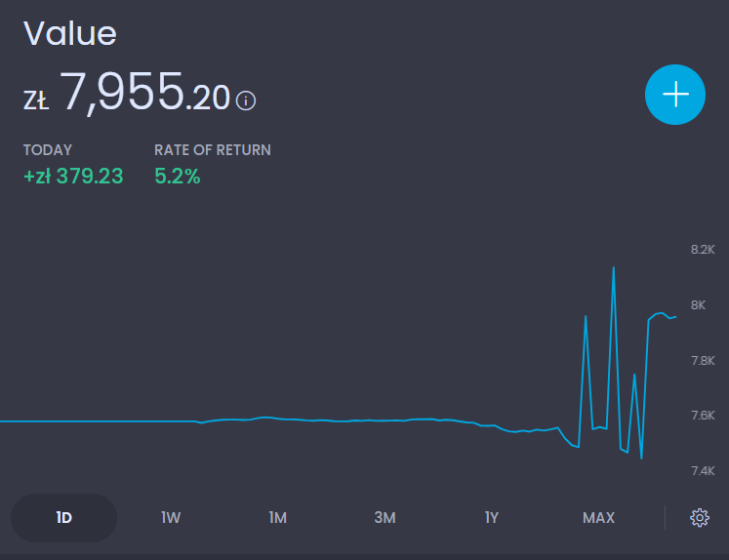Viewport: 729px width, 560px height.
Task: Show the MAX time range
Action: click(598, 517)
